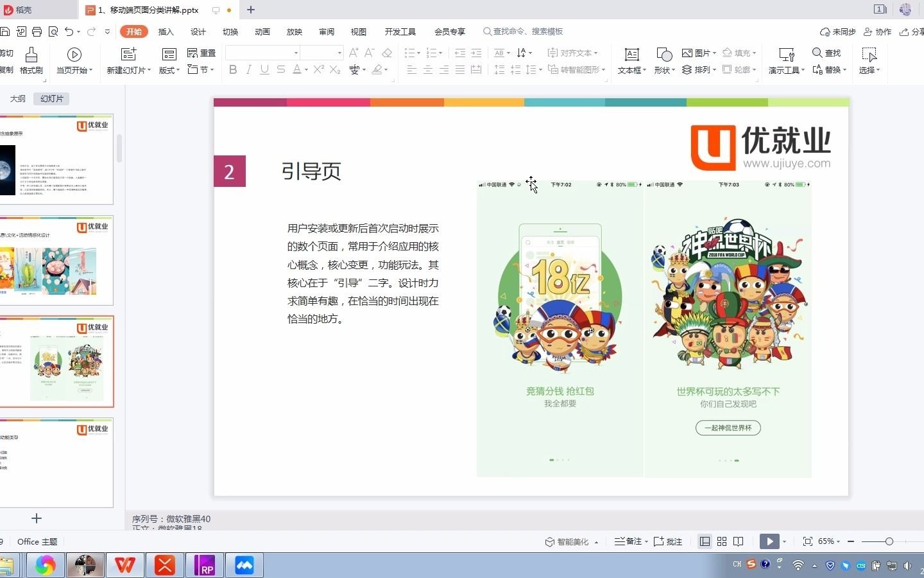The height and width of the screenshot is (578, 924).
Task: Open the Insert (插入) ribbon tab
Action: (x=166, y=31)
